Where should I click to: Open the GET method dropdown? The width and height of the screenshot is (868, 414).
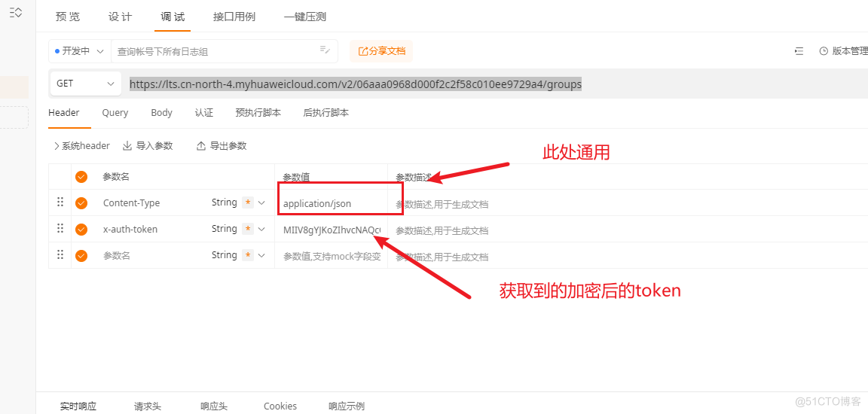tap(86, 84)
